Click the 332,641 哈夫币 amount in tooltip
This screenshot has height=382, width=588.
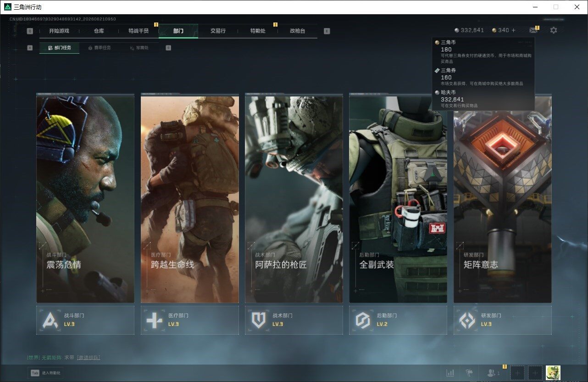pos(452,99)
